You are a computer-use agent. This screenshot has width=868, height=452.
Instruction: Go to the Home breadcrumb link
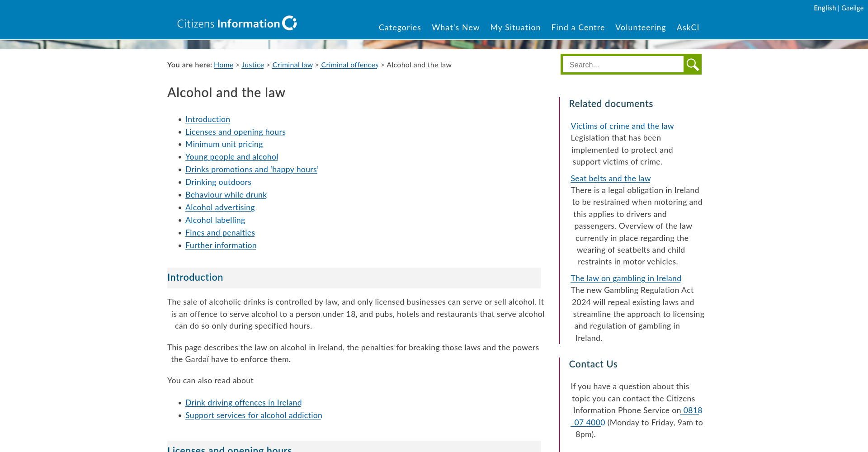(x=223, y=65)
